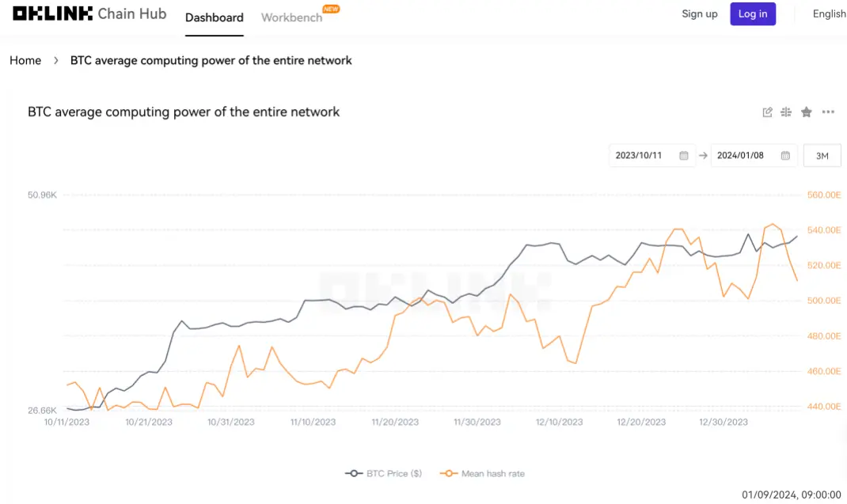
Task: Open the three-dots more options menu
Action: tap(828, 112)
